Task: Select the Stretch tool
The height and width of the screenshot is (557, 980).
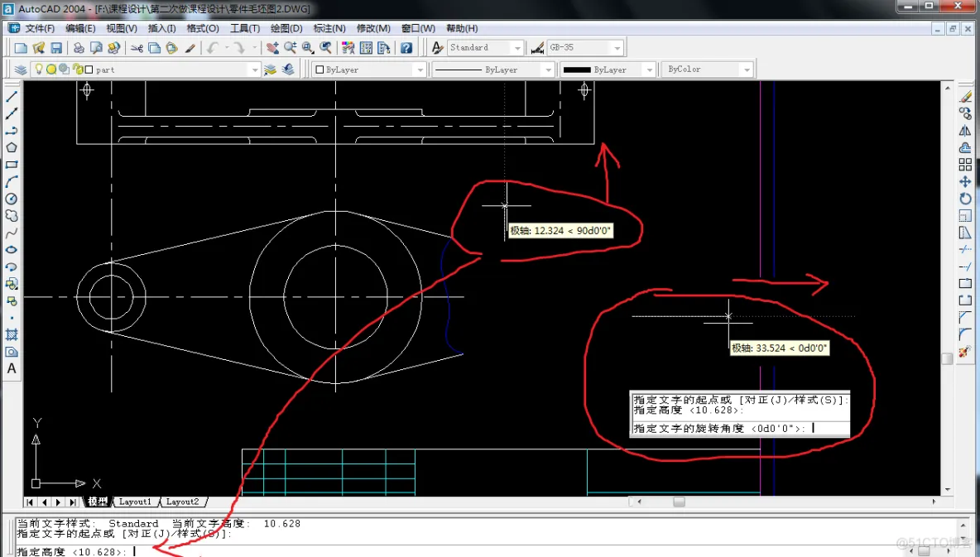Action: point(966,233)
